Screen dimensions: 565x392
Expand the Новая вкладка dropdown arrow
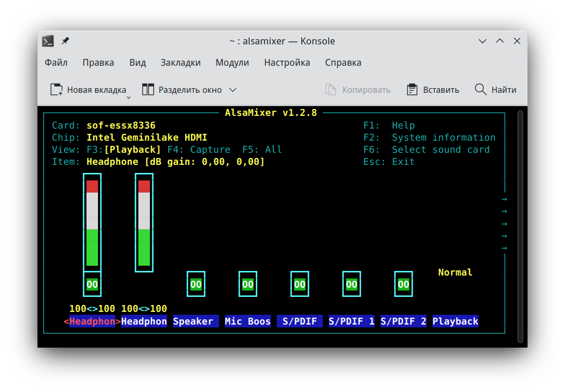click(129, 97)
